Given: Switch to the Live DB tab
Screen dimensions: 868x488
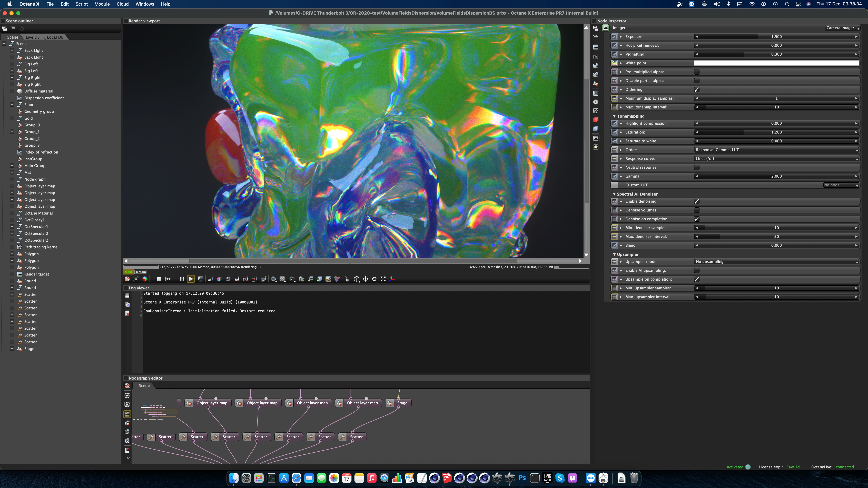Looking at the screenshot, I should 32,37.
